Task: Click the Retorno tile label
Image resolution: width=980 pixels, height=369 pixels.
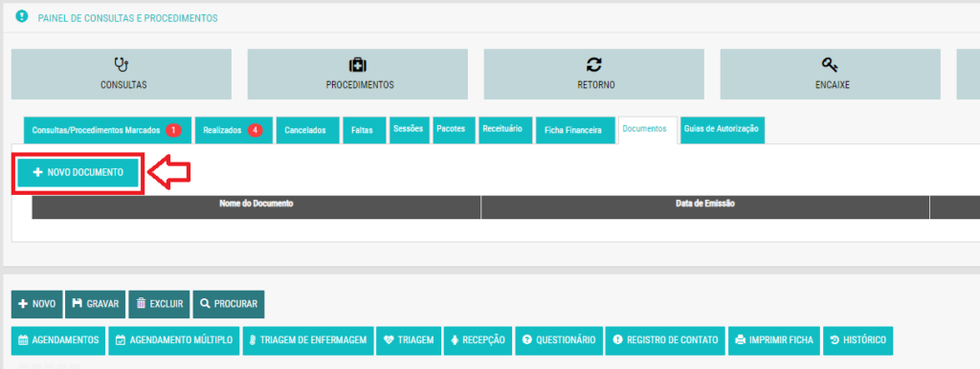Action: point(596,85)
